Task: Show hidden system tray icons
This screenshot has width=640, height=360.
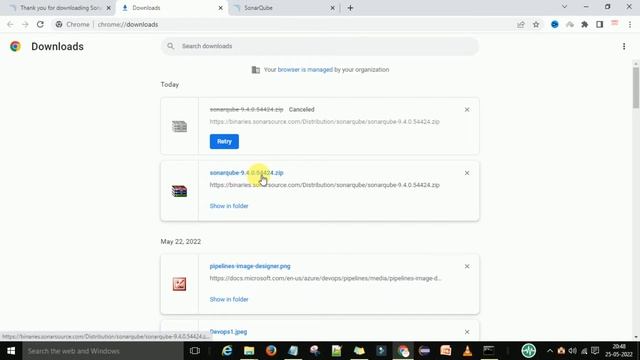Action: click(550, 351)
